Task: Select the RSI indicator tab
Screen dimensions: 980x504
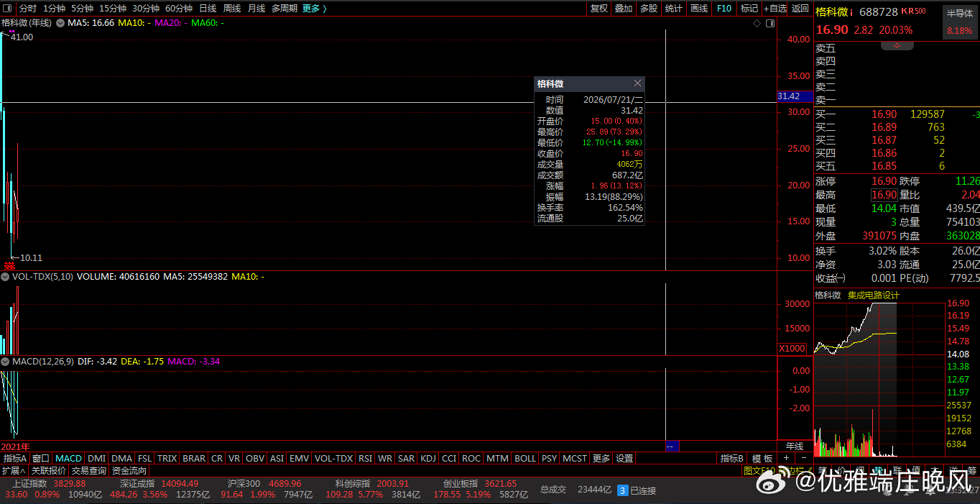Action: [x=365, y=458]
